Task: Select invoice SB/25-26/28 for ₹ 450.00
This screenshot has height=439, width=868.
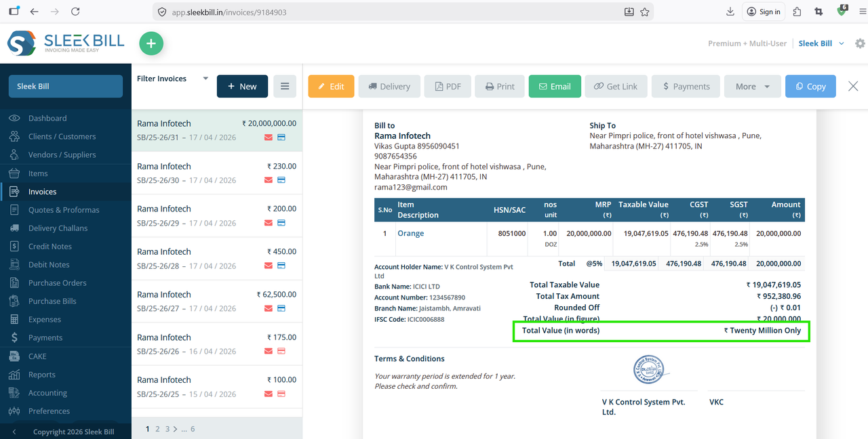Action: click(x=216, y=258)
